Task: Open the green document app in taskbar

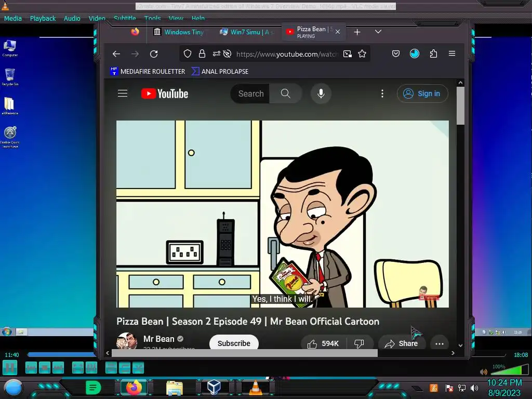Action: click(94, 388)
